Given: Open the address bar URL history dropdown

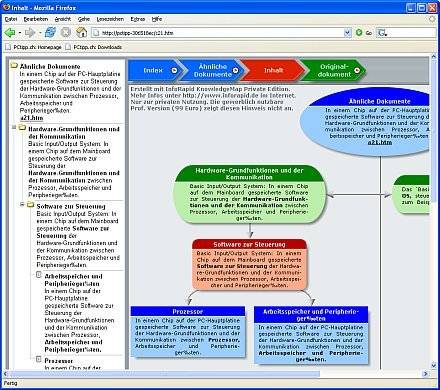Looking at the screenshot, I should click(347, 33).
